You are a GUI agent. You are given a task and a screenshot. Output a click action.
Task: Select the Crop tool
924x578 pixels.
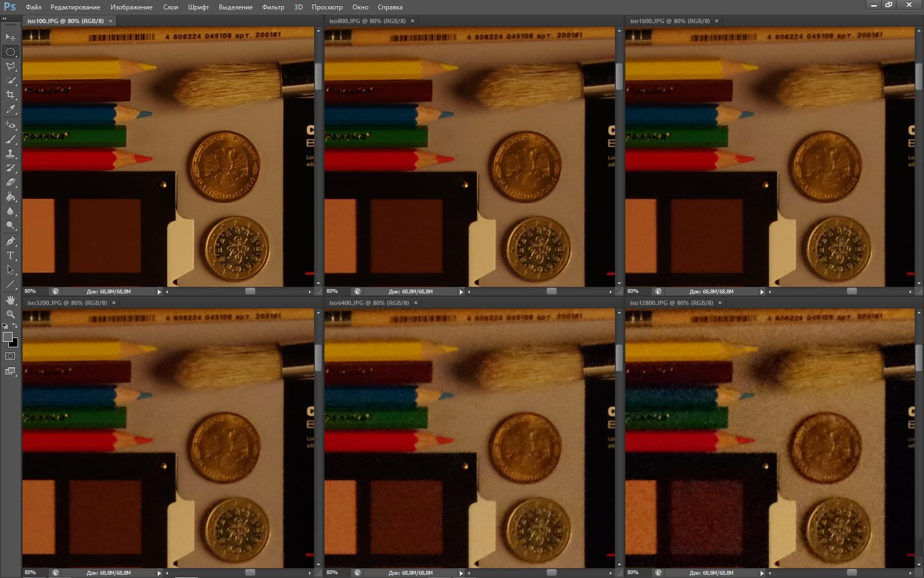tap(10, 95)
